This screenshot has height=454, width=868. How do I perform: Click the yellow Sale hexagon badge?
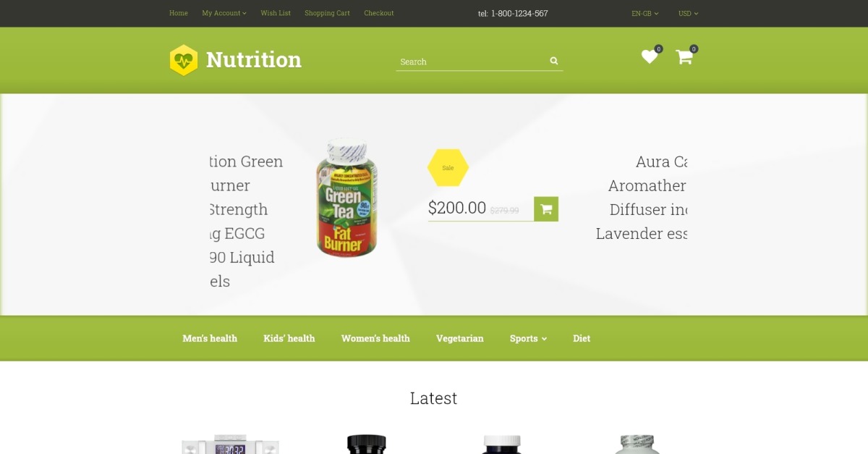click(x=448, y=168)
